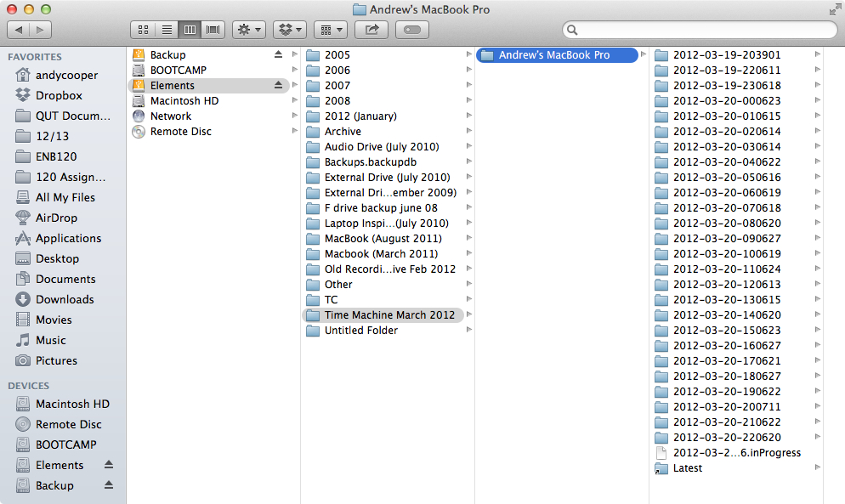
Task: Eject Elements volume in first column
Action: coord(278,85)
